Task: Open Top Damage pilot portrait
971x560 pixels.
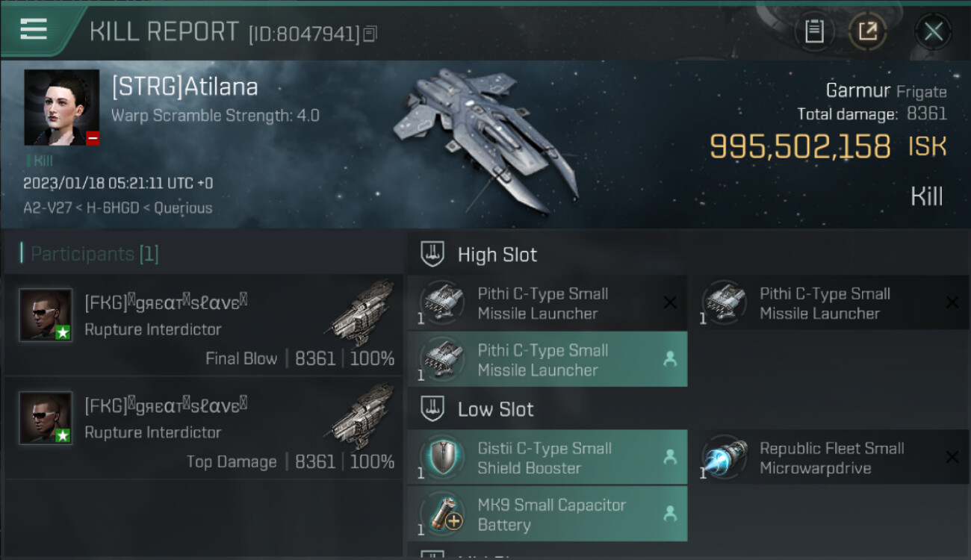Action: (x=46, y=418)
